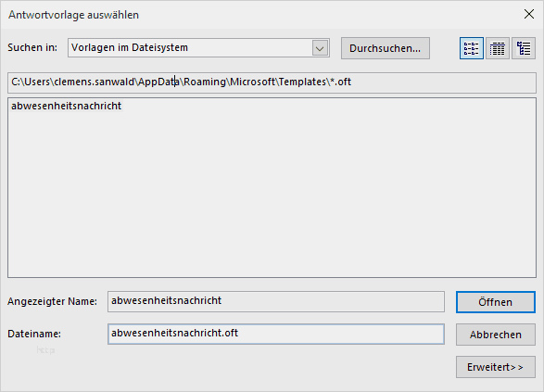The image size is (544, 392).
Task: Click the Dateiname label
Action: (34, 334)
